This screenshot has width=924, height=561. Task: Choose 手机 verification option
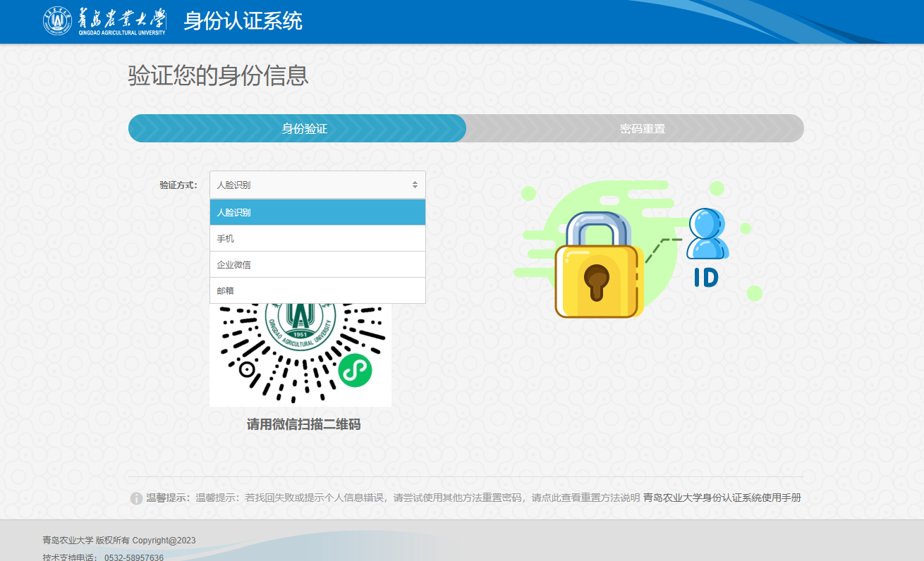(317, 238)
